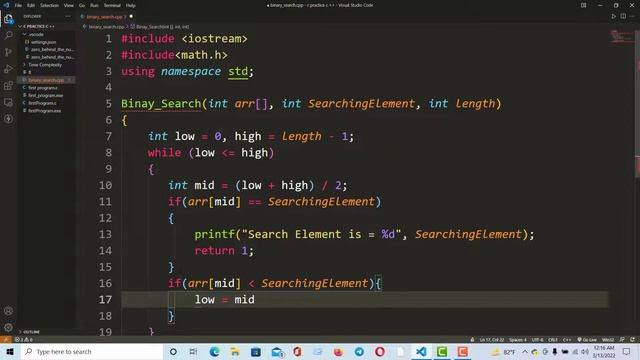640x360 pixels.
Task: Open the Help menu
Action: (131, 5)
